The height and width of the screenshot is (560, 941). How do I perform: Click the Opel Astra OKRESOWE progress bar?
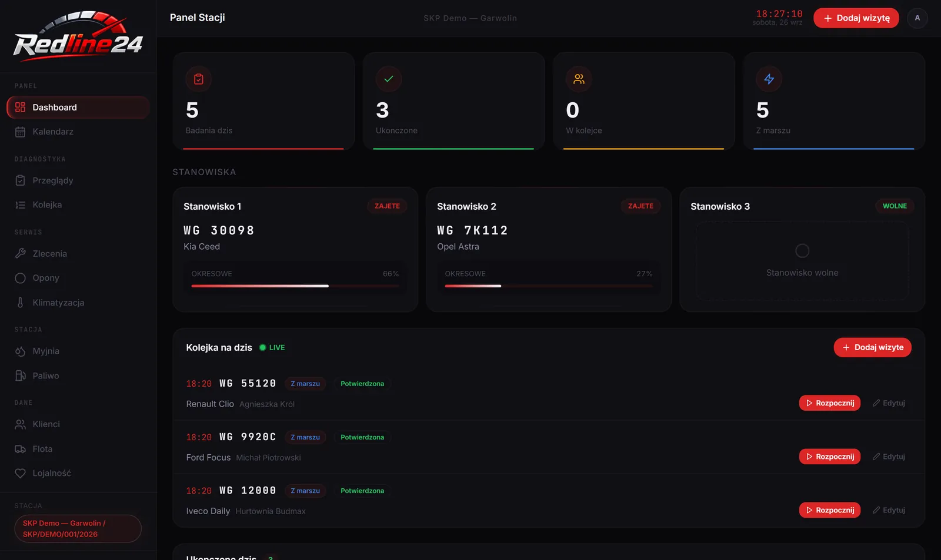coord(549,286)
